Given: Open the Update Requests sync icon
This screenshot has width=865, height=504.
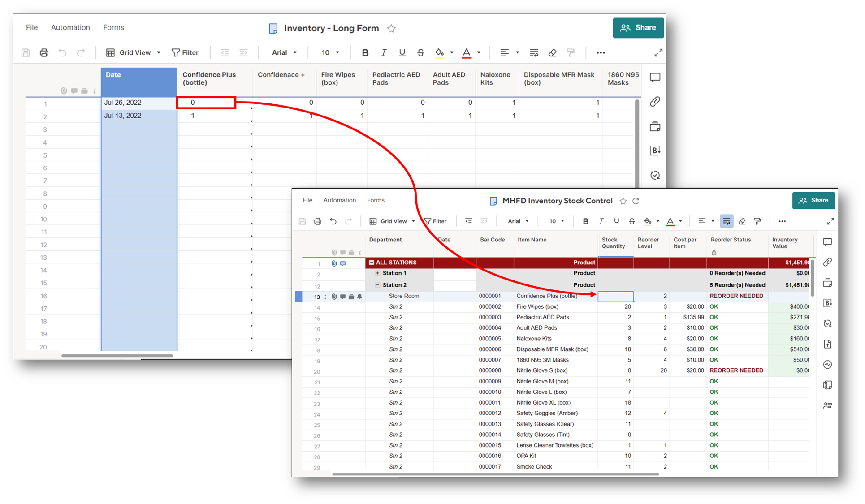Looking at the screenshot, I should pyautogui.click(x=828, y=323).
